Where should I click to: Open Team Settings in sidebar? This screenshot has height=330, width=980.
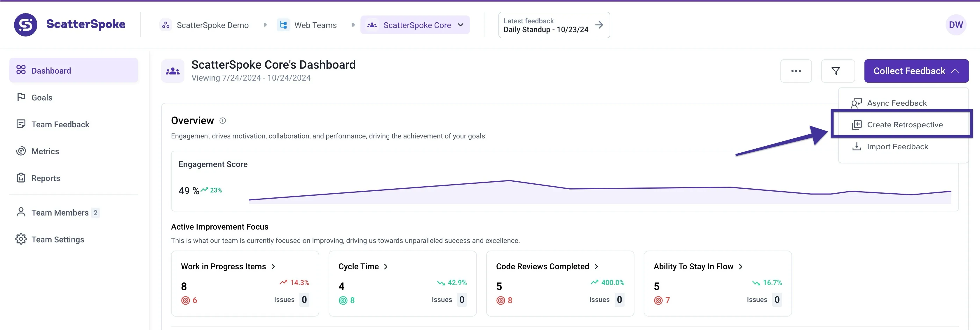click(57, 239)
